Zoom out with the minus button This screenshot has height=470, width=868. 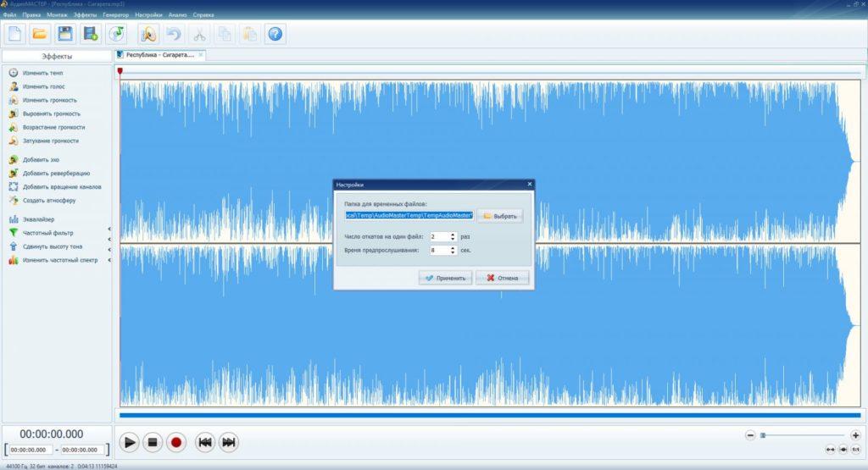tap(750, 436)
